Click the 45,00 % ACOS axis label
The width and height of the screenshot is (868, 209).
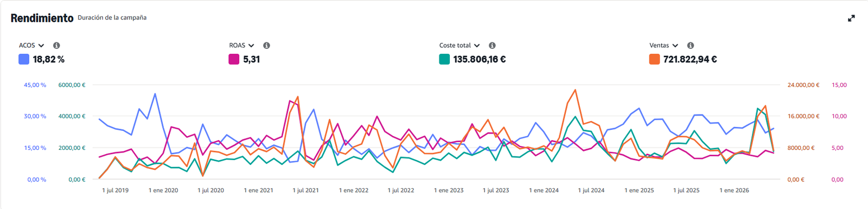tap(35, 85)
